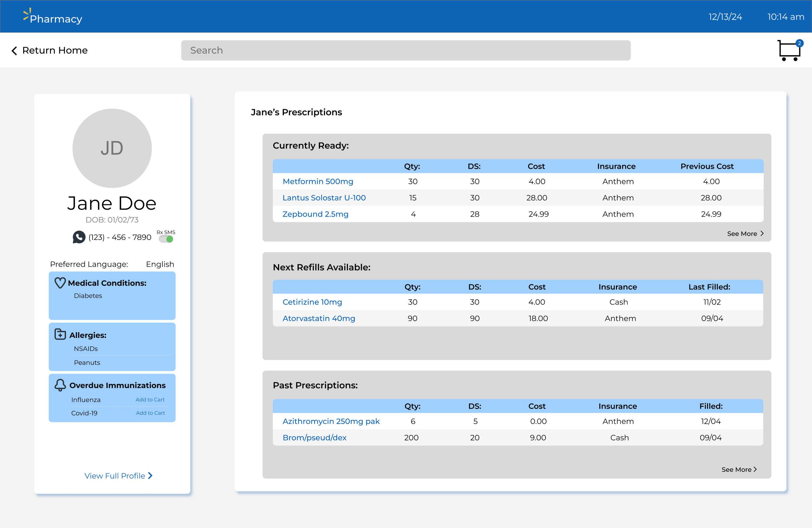Add Covid-19 immunization to cart

tap(150, 412)
